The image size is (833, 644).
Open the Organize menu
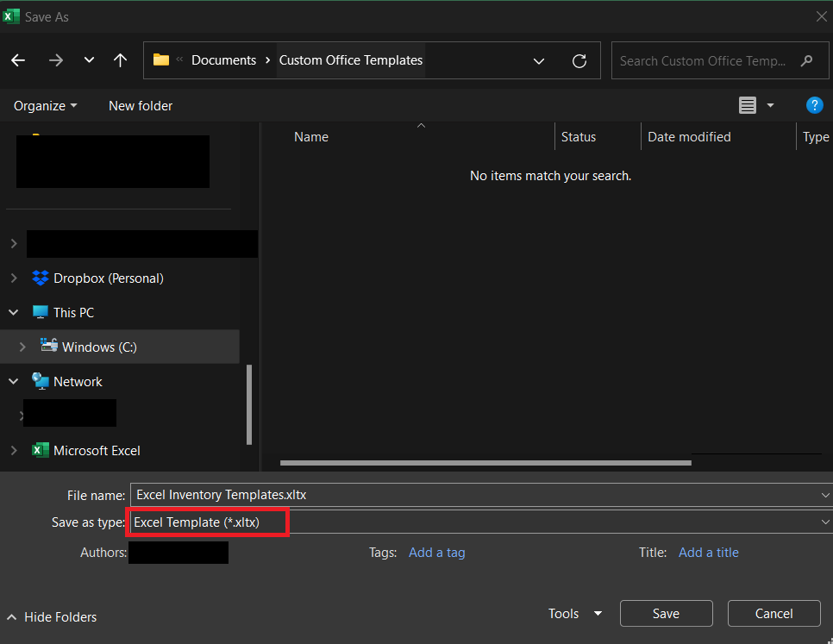(45, 106)
